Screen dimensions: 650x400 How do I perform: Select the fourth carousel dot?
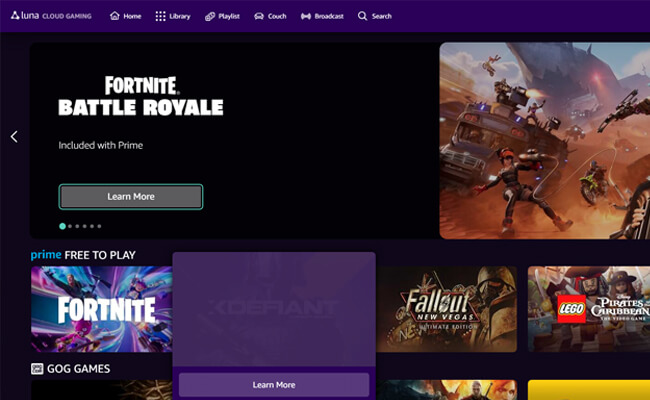[x=85, y=226]
